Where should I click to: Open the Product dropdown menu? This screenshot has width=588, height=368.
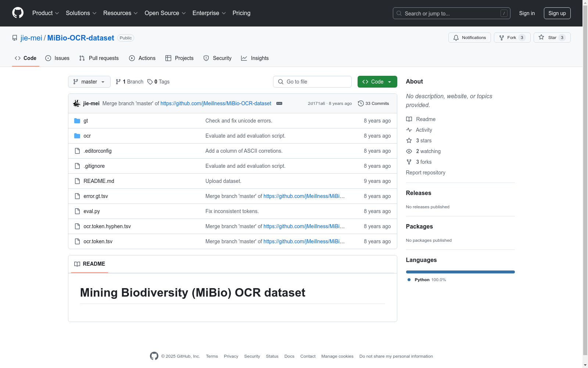click(46, 13)
